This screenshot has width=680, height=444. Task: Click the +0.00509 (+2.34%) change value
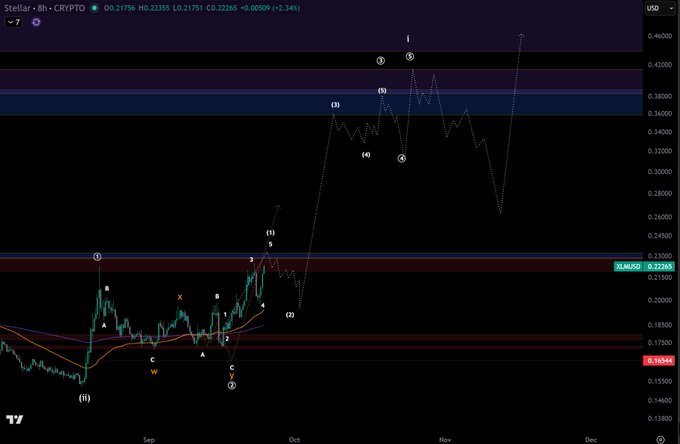click(270, 8)
